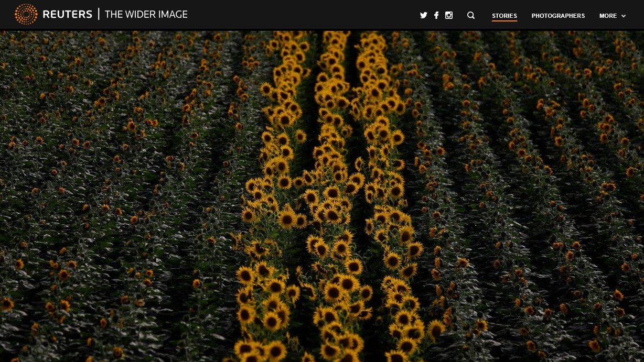Click the divider between REUTERS and WIDER IMAGE
The image size is (644, 362).
[99, 15]
